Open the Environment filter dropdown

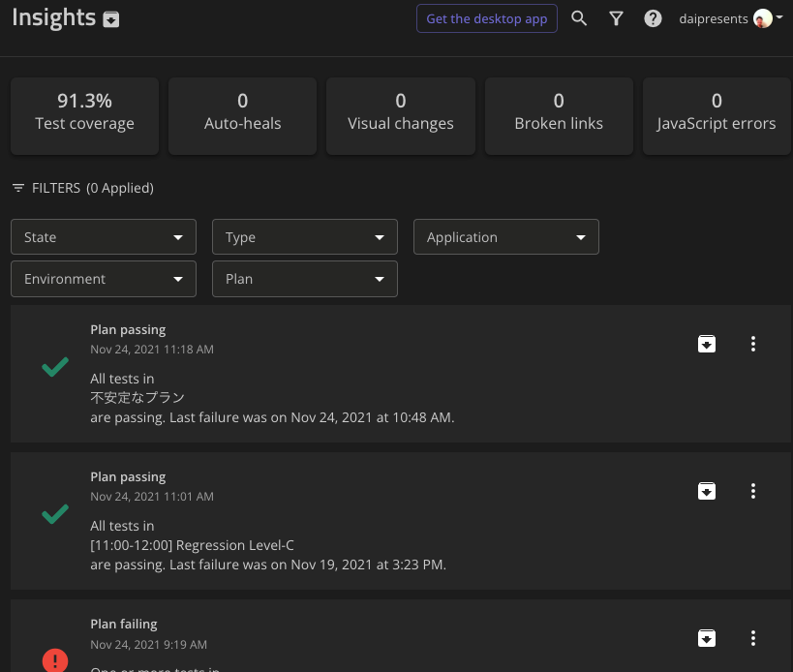tap(104, 279)
